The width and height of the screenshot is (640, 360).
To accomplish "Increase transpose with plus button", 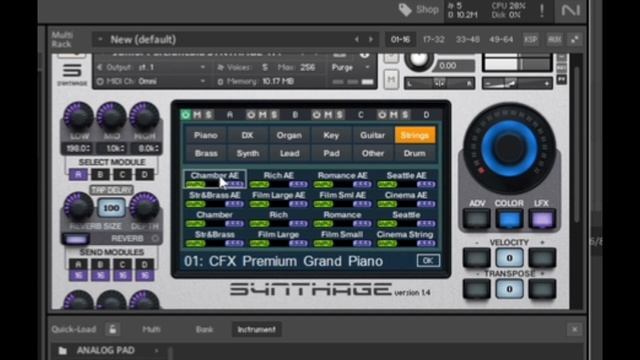I will pos(542,289).
